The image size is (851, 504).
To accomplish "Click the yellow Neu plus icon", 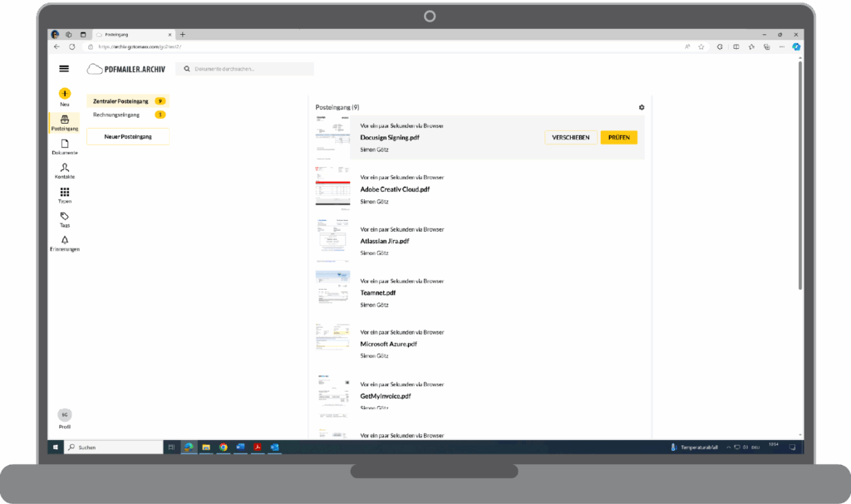I will click(65, 94).
